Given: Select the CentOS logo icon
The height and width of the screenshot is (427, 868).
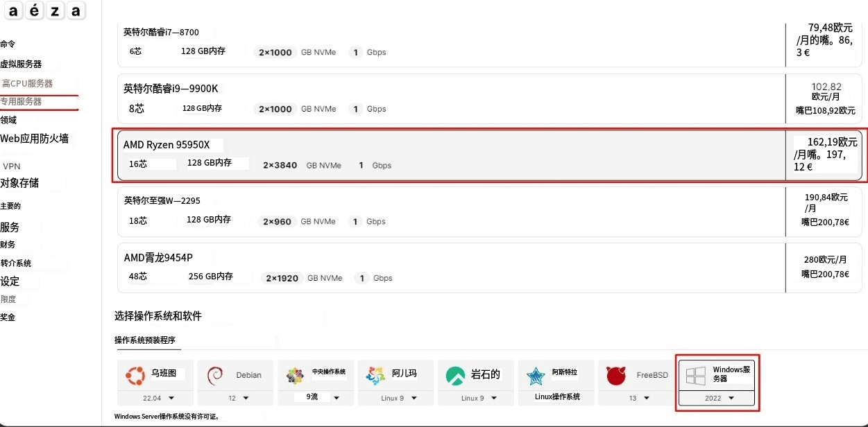Looking at the screenshot, I should pyautogui.click(x=295, y=375).
